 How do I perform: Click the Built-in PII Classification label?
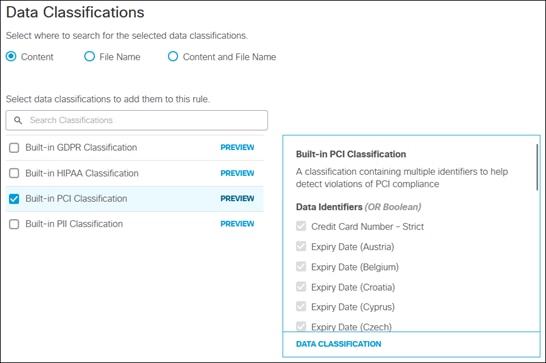click(x=74, y=224)
